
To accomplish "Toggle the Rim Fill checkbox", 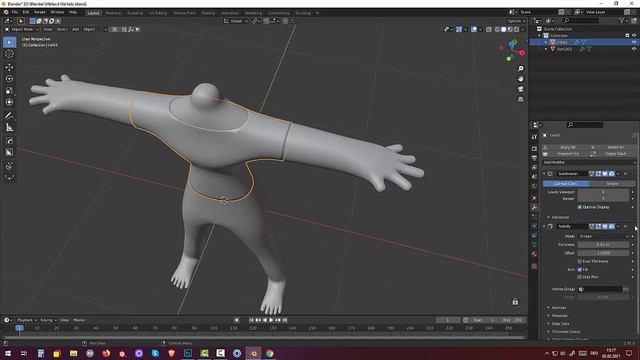I will tap(580, 269).
